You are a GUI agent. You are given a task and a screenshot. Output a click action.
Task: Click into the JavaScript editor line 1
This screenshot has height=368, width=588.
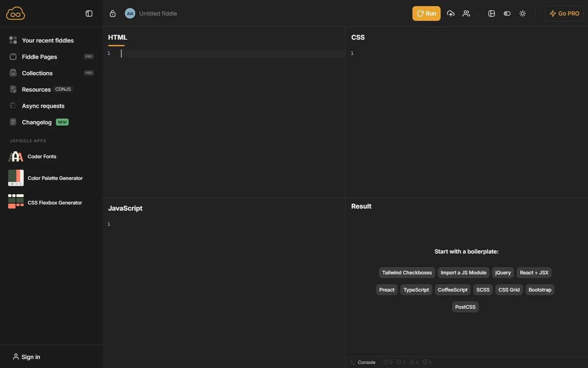click(233, 224)
